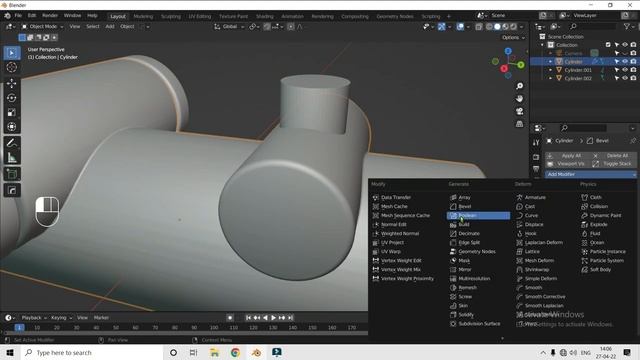Toggle visibility eye for Cylinder.001
This screenshot has height=360, width=640.
(625, 70)
